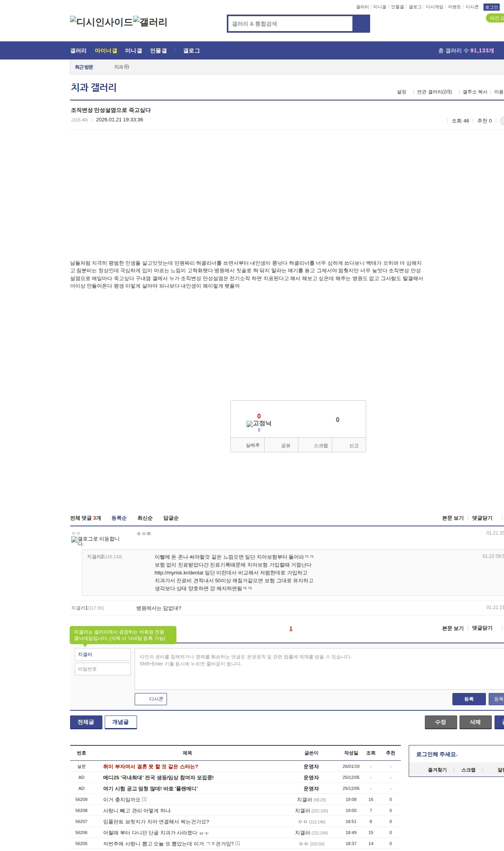Click the 디시인사이드 logo image

[x=101, y=22]
